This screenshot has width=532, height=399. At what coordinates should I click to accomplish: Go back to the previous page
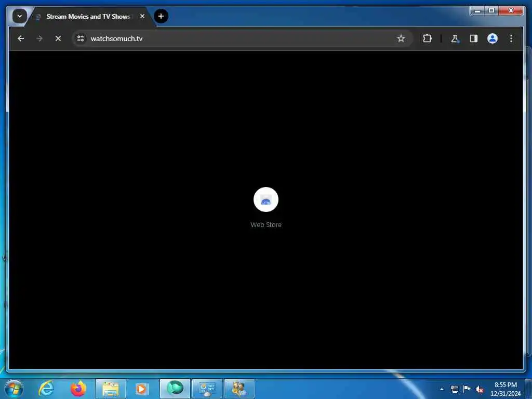(21, 38)
